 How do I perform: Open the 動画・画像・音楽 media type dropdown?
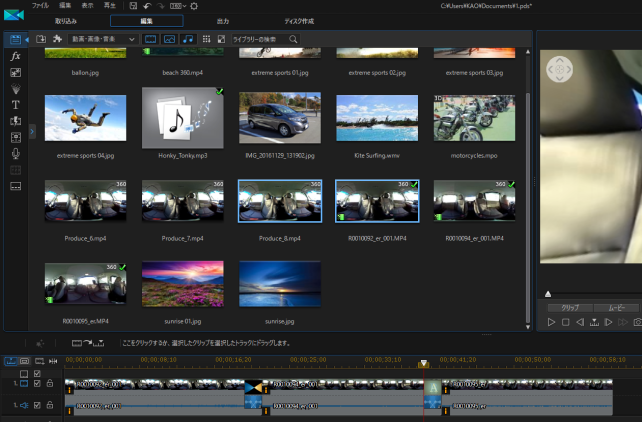[x=103, y=39]
